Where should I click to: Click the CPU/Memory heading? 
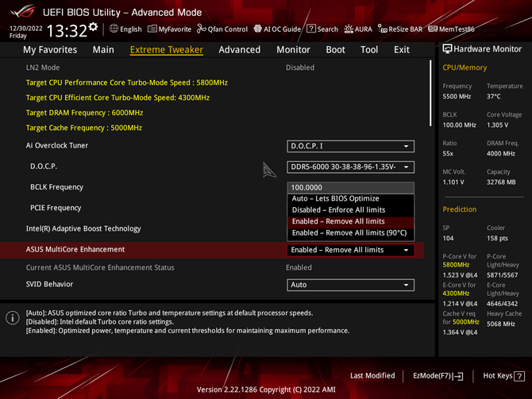(465, 67)
